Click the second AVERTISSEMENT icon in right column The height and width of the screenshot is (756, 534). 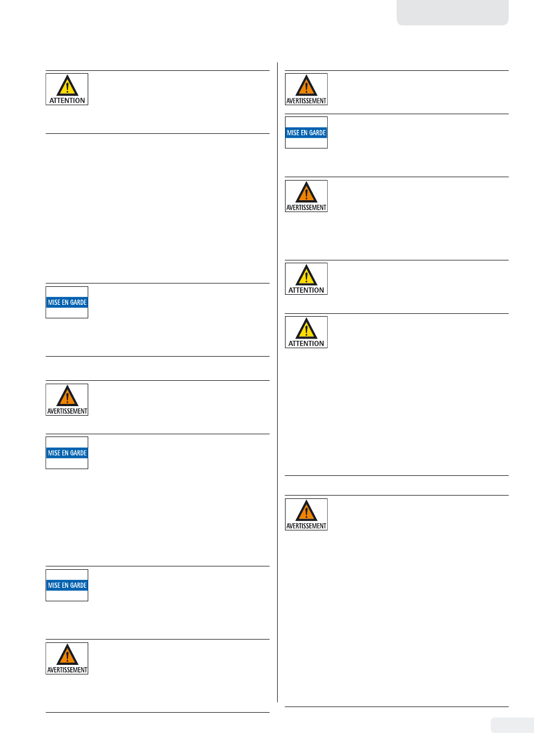[306, 196]
